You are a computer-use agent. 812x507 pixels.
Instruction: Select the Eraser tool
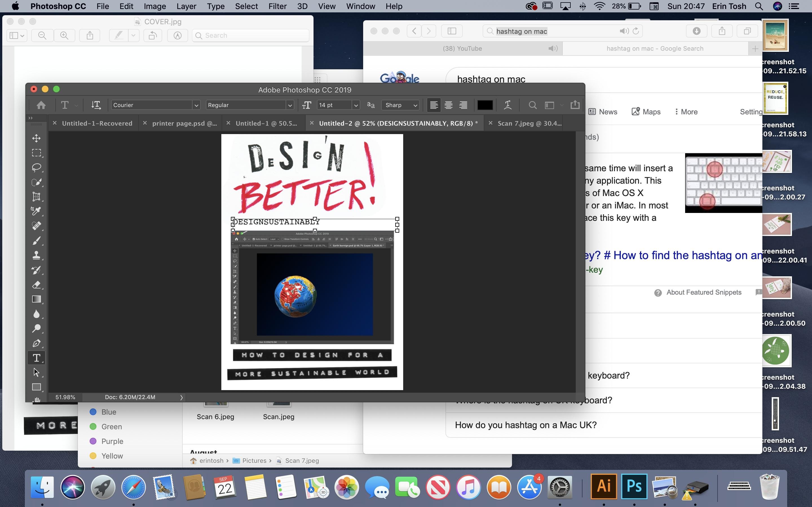[36, 285]
